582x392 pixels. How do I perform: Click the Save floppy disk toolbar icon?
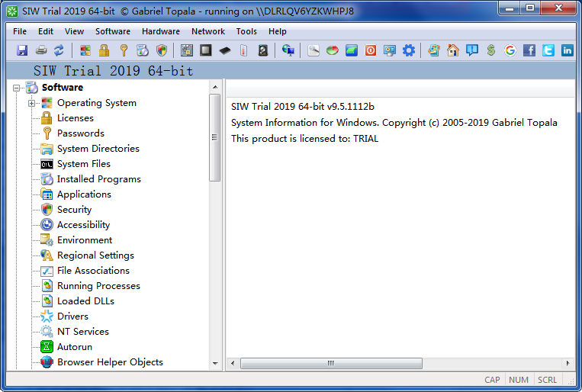(22, 50)
